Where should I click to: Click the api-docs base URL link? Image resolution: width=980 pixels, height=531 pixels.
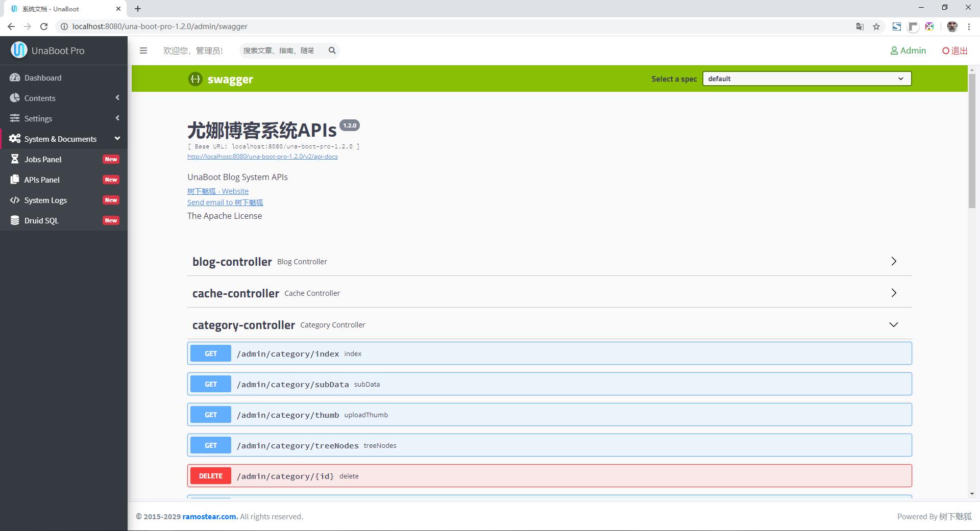[x=262, y=157]
